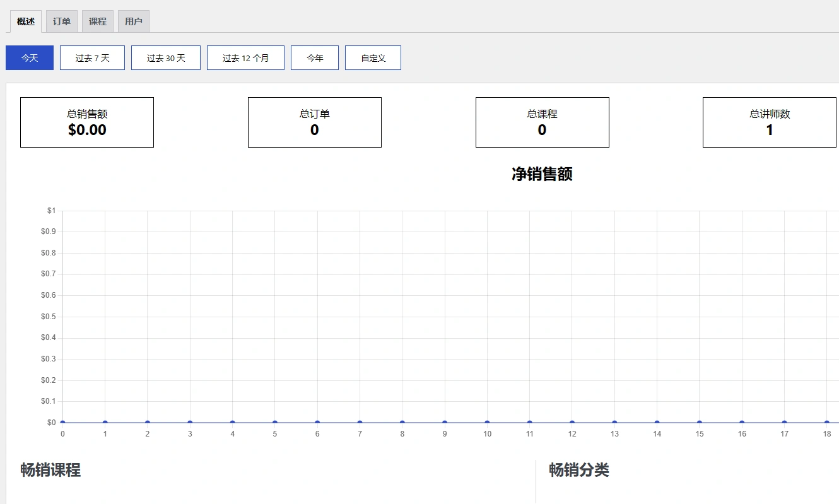This screenshot has width=839, height=504.
Task: Click the 畅销分类 section heading
Action: (x=577, y=470)
